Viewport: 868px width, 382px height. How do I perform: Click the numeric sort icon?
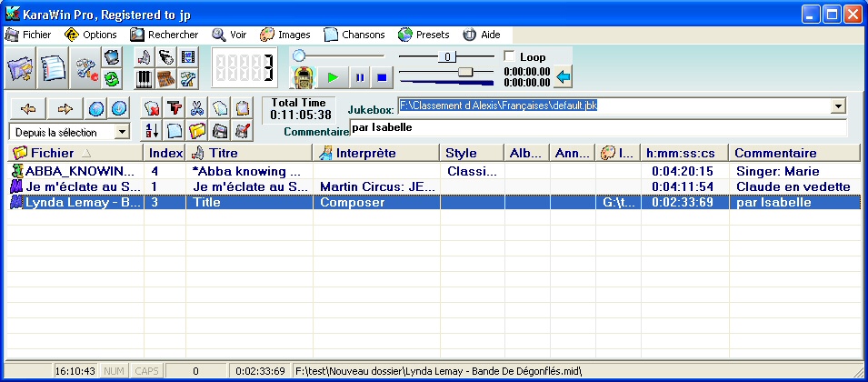coord(153,131)
